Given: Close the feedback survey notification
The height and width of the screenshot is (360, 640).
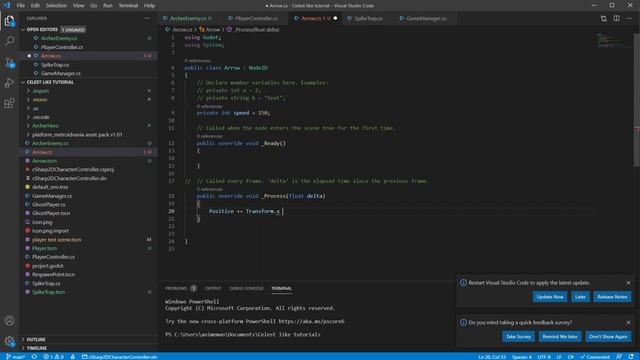Looking at the screenshot, I should pyautogui.click(x=628, y=322).
